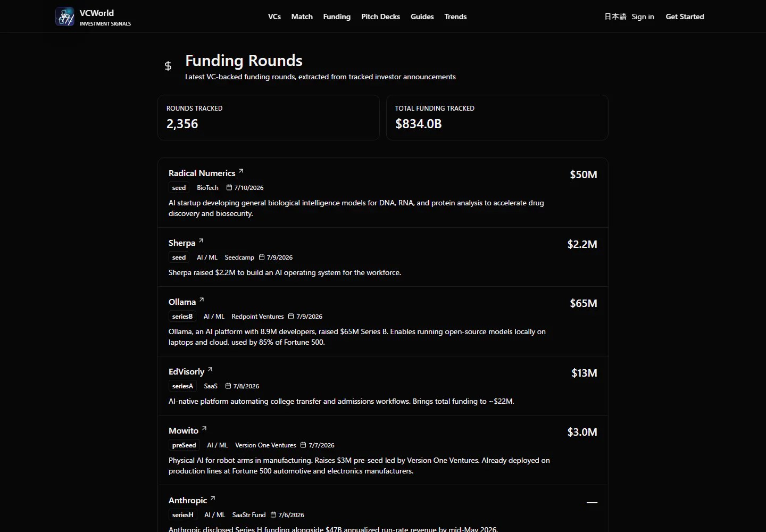Click the $13M amount for EdVisorly
This screenshot has width=766, height=532.
click(584, 373)
